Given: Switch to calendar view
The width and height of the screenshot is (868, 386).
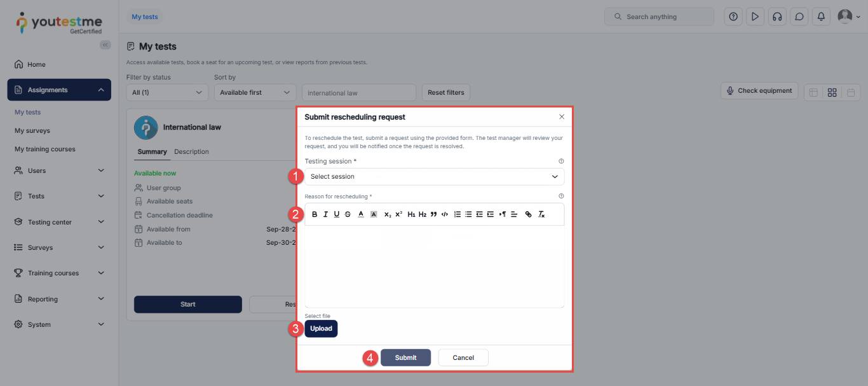Looking at the screenshot, I should click(x=851, y=93).
